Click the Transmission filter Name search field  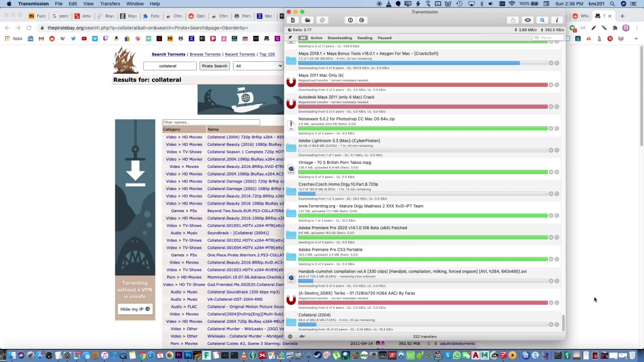pyautogui.click(x=547, y=38)
